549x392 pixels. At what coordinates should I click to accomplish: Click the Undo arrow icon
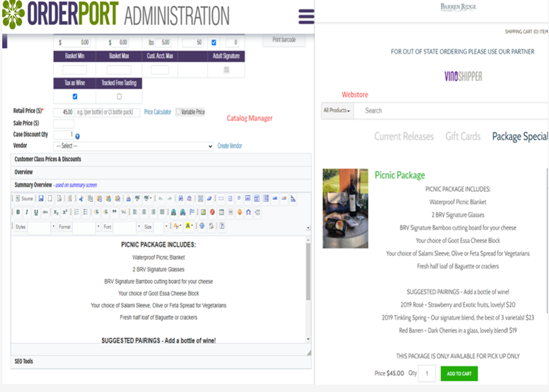pos(160,199)
